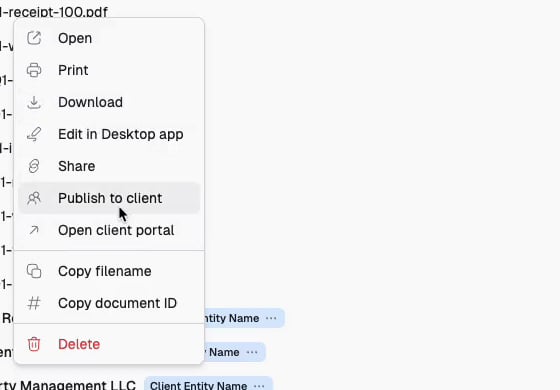Open the ellipsis on the middle 'Name' tag
This screenshot has width=560, height=390.
pyautogui.click(x=252, y=352)
